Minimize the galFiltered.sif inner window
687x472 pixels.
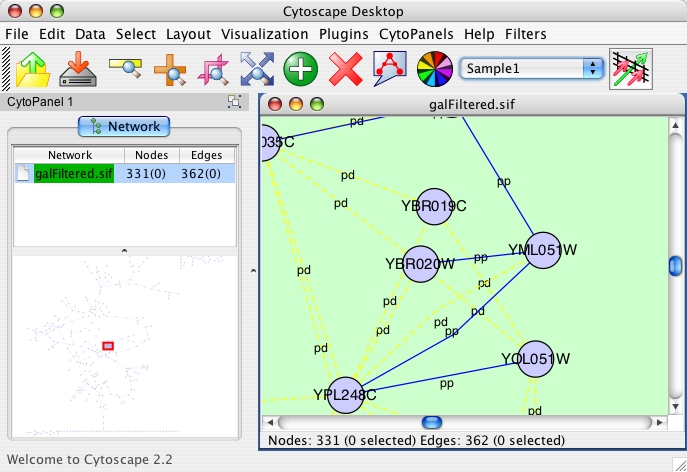pyautogui.click(x=296, y=104)
